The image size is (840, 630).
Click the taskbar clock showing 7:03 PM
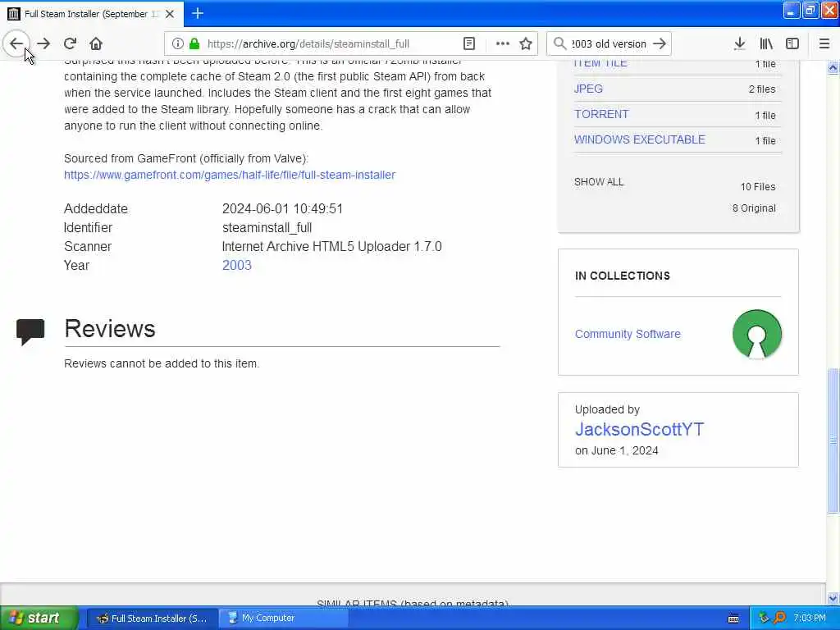click(x=810, y=618)
